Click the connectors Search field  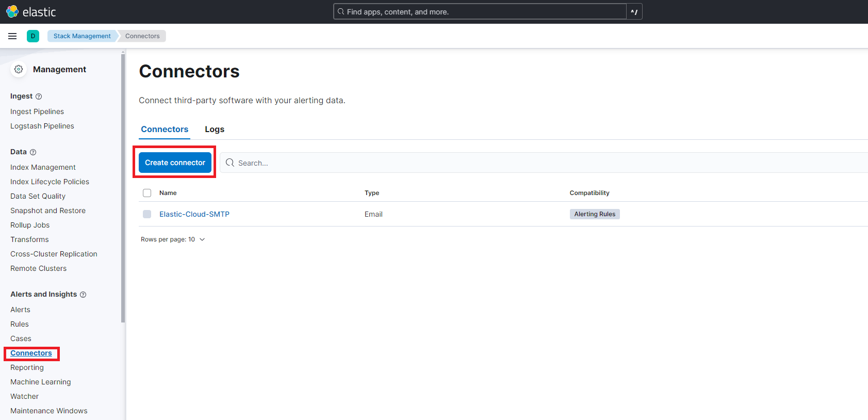[544, 163]
